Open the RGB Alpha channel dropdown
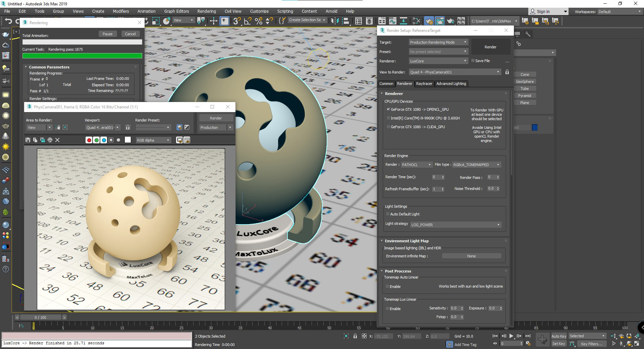The height and width of the screenshot is (349, 644). point(153,140)
